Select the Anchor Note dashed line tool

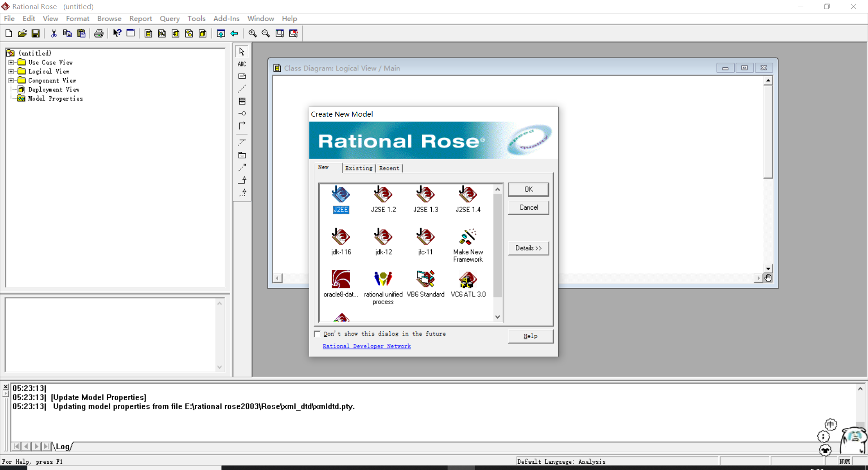point(242,89)
